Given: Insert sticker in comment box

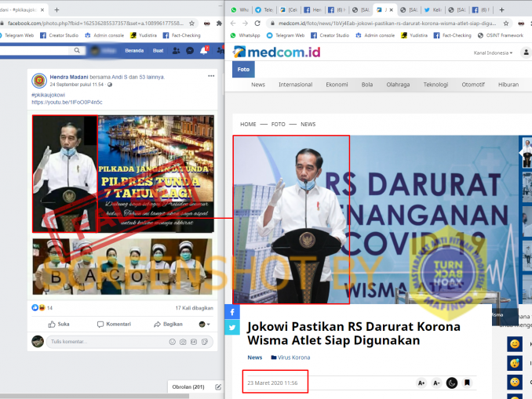Looking at the screenshot, I should tap(205, 342).
